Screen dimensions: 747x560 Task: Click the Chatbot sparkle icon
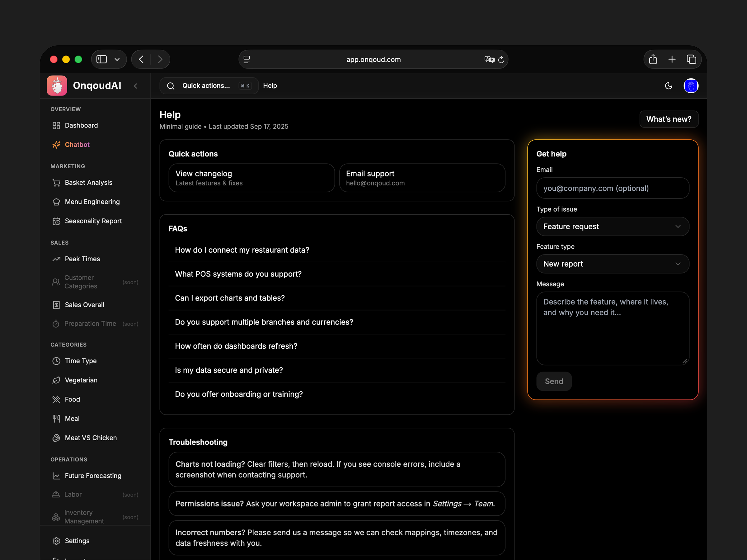56,145
